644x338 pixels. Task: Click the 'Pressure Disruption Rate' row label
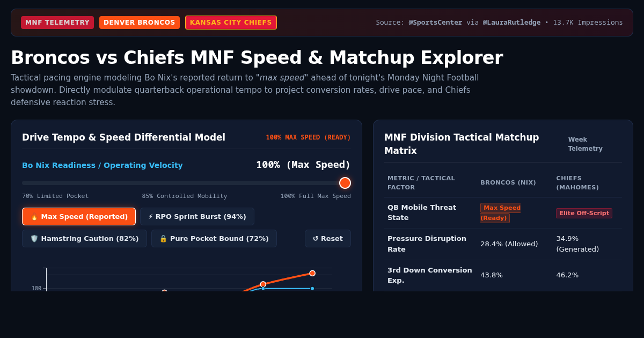pos(427,244)
